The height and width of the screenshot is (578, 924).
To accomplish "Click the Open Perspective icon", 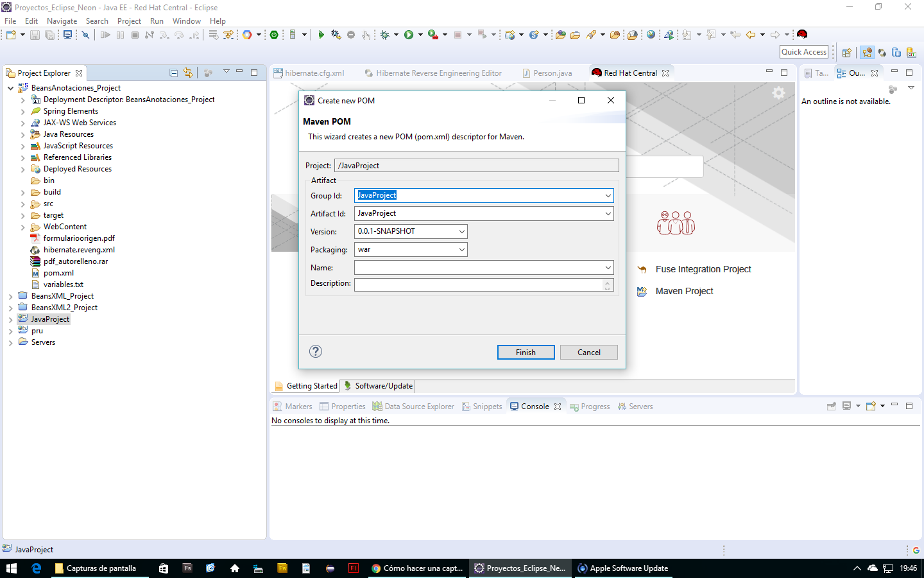I will tap(846, 53).
